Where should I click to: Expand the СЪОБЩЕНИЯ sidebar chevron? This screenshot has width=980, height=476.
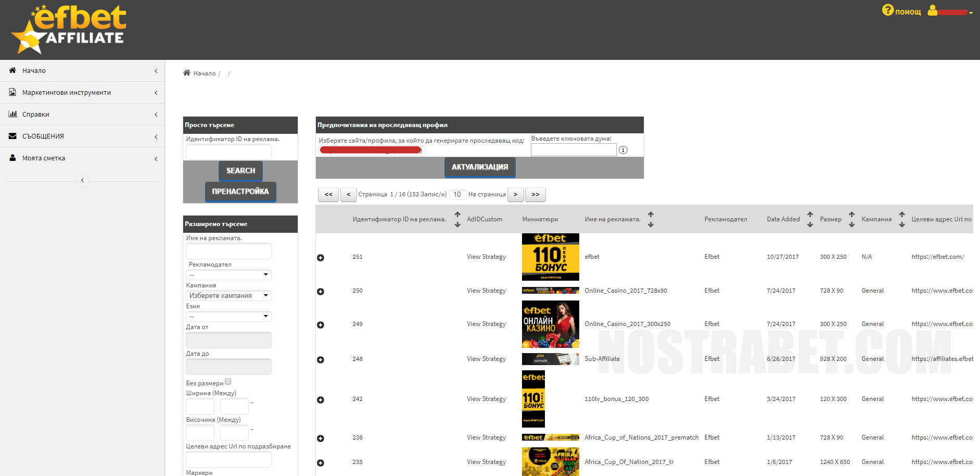(156, 137)
